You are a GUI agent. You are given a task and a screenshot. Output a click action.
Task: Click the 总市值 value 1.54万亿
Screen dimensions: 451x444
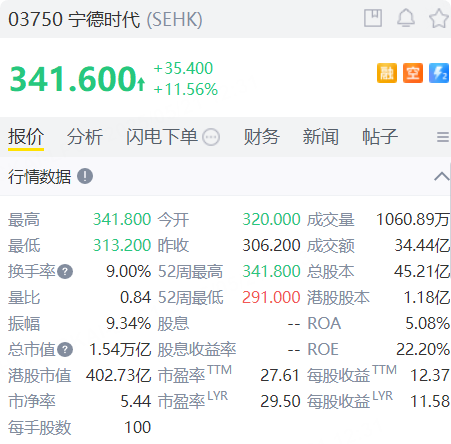click(120, 350)
